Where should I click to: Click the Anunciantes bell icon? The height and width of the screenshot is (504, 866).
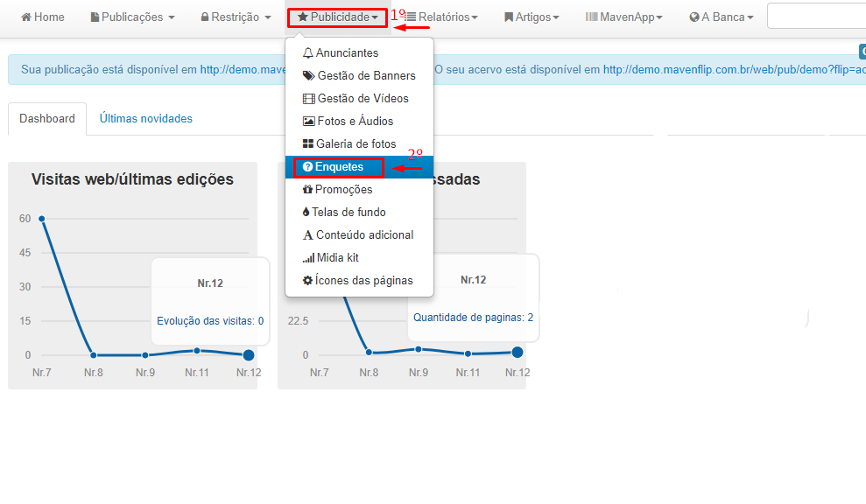[x=308, y=53]
